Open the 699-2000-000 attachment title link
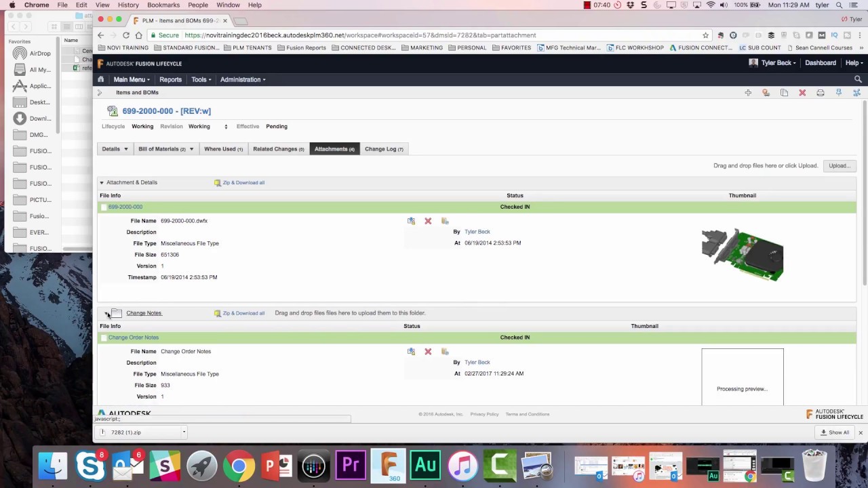The width and height of the screenshot is (868, 488). tap(125, 207)
